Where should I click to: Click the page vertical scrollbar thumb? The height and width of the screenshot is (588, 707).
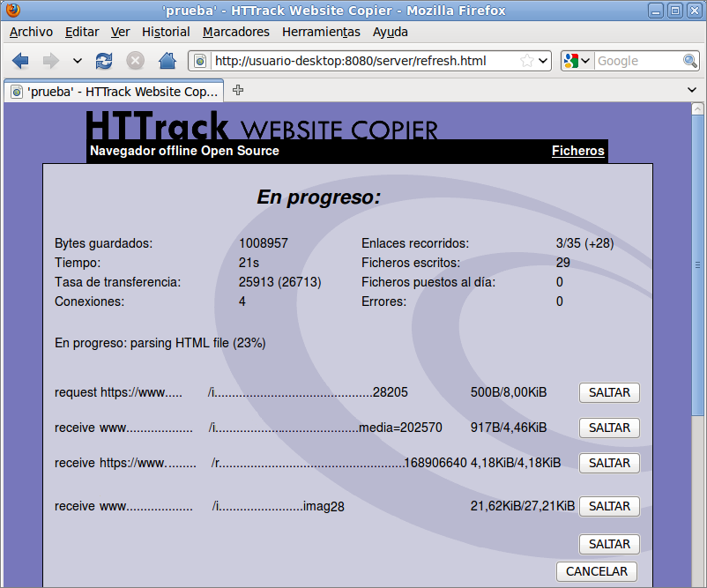tap(697, 265)
